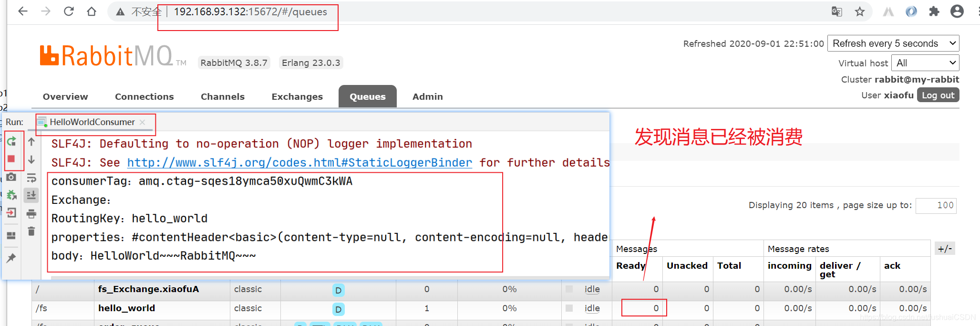Dump threads using the camera icon
Image resolution: width=980 pixels, height=326 pixels.
click(11, 177)
